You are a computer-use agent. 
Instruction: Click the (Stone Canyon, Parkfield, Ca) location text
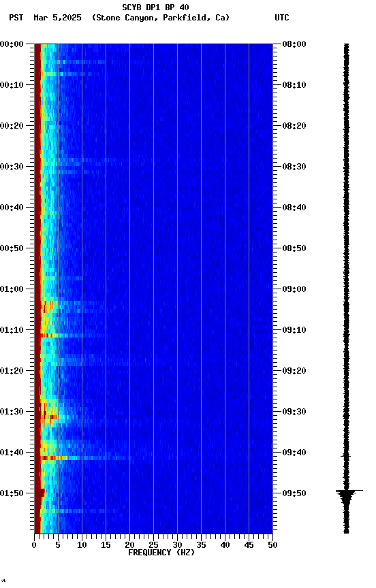click(x=161, y=18)
